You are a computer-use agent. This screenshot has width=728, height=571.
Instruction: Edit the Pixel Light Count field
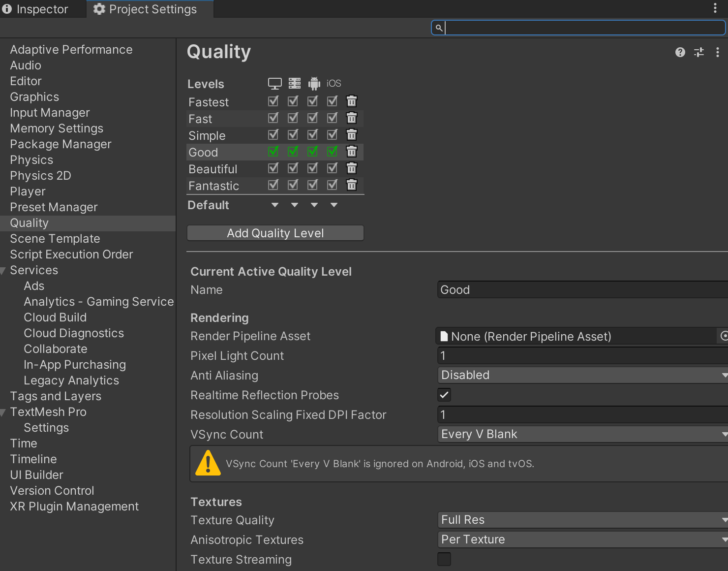(583, 355)
